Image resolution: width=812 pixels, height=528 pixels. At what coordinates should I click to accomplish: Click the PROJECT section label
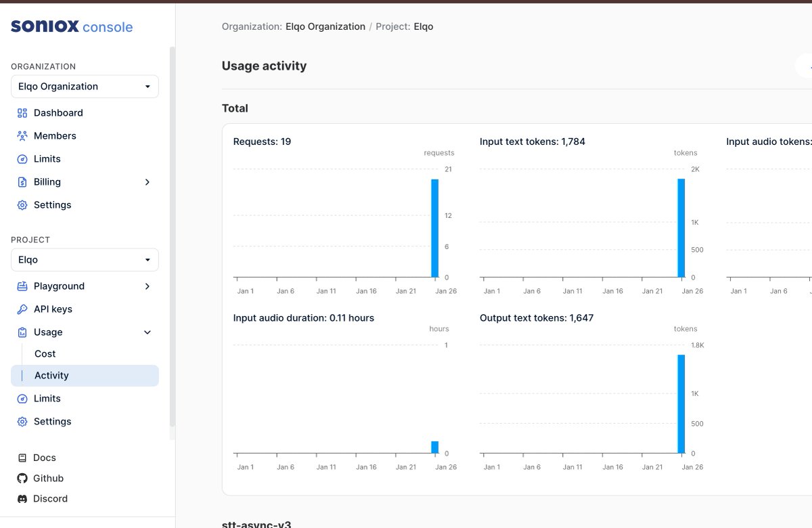tap(30, 240)
